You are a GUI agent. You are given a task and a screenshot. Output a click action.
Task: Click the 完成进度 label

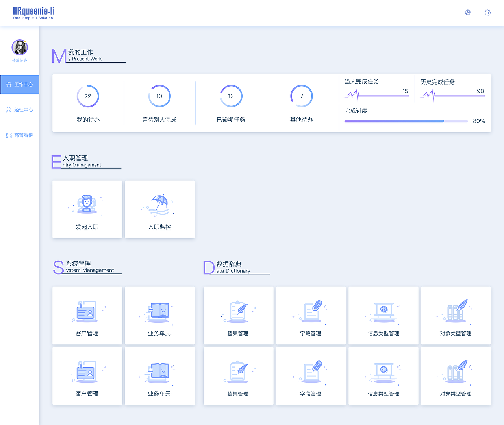point(356,111)
